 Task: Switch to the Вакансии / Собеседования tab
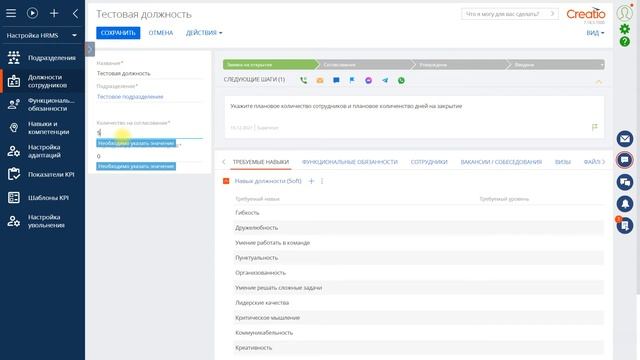[x=501, y=162]
